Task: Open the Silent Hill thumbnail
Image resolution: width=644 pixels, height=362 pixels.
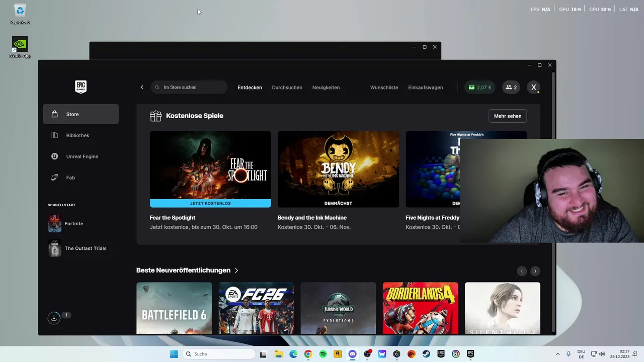Action: pos(502,308)
